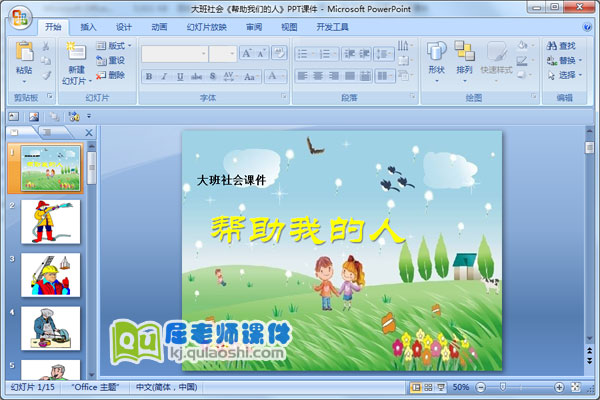
Task: Click Increase Indent icon
Action: (x=364, y=54)
